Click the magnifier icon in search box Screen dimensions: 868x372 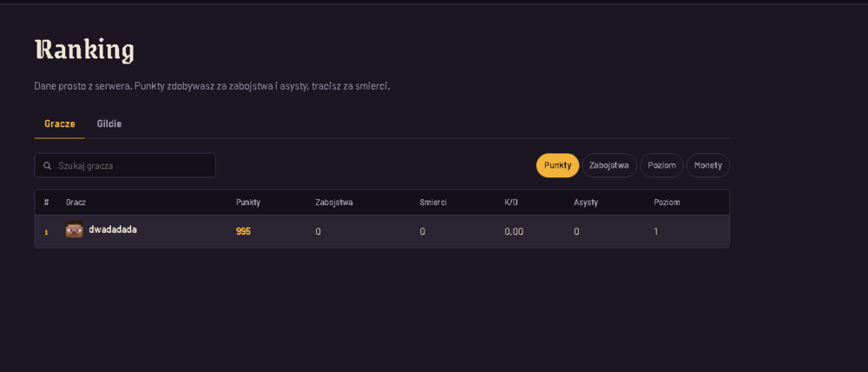point(48,166)
